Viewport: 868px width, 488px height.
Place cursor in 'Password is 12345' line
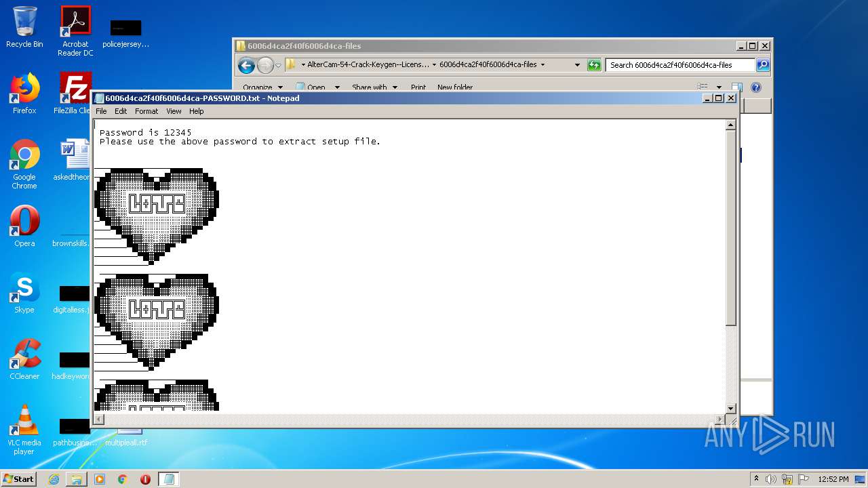tap(145, 132)
